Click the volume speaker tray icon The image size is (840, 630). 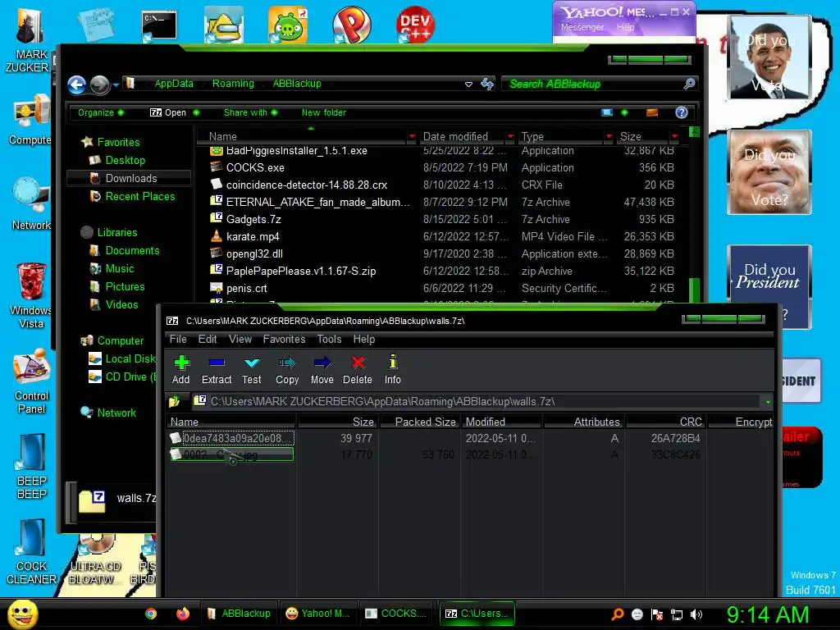coord(696,614)
